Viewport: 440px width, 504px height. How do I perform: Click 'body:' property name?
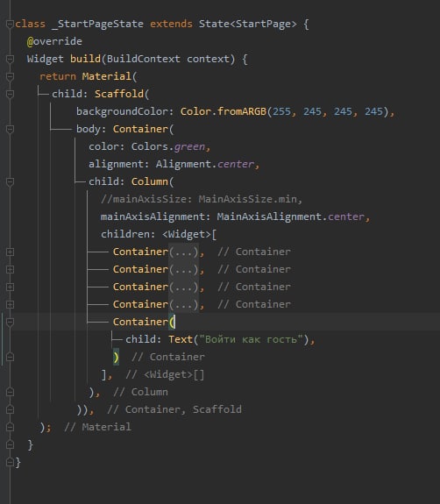(91, 129)
